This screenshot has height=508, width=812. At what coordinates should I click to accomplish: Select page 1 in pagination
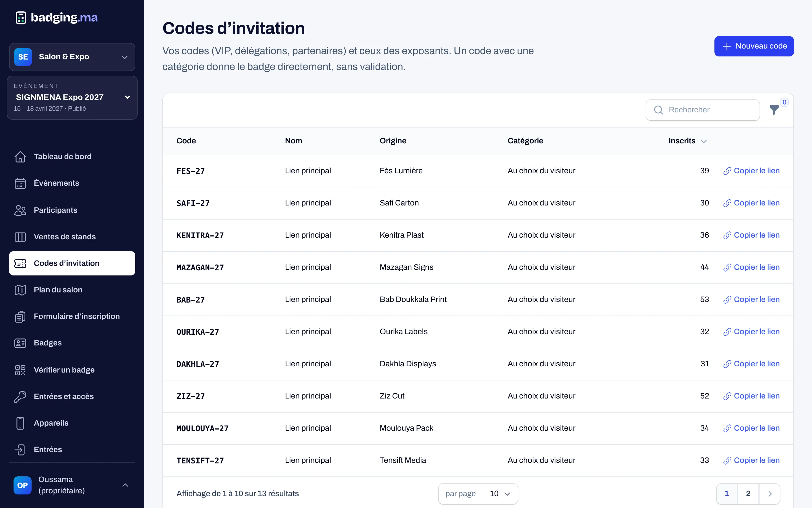(x=727, y=494)
